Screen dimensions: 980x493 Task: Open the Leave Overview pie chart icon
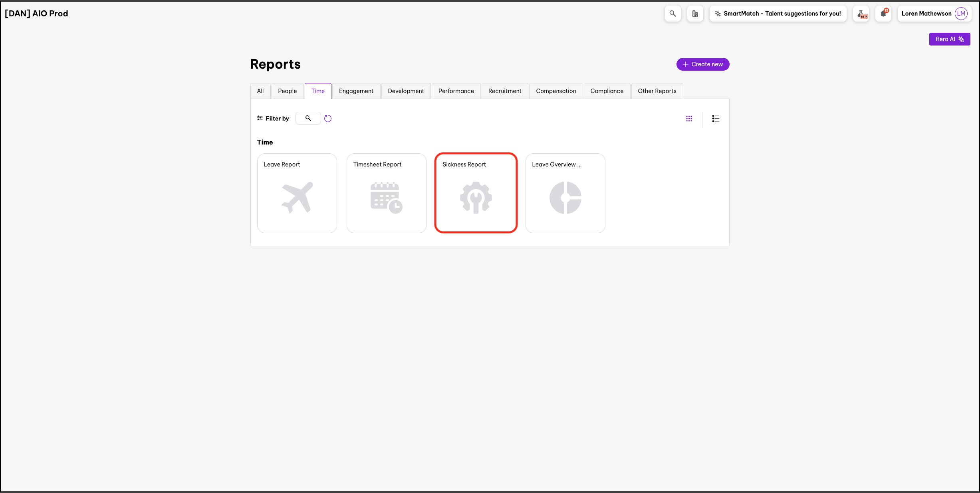(565, 198)
